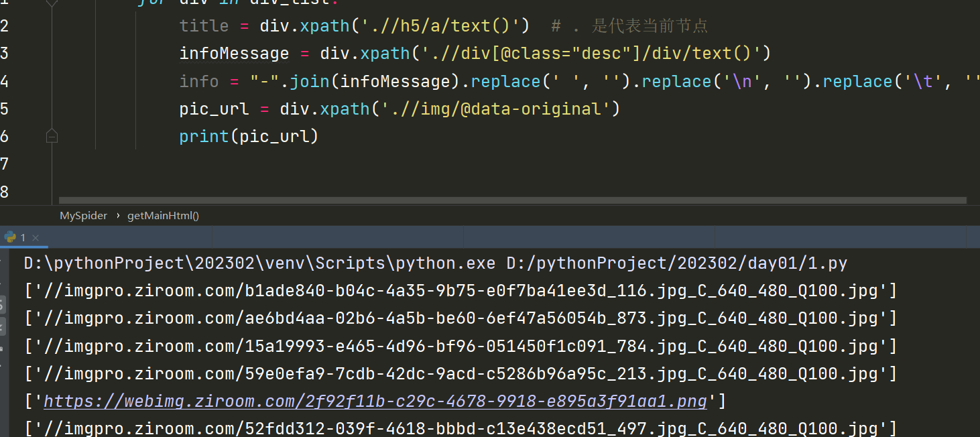This screenshot has width=980, height=437.
Task: Click breadcrumb chevron between MySpider and getMainHtml()
Action: (117, 216)
